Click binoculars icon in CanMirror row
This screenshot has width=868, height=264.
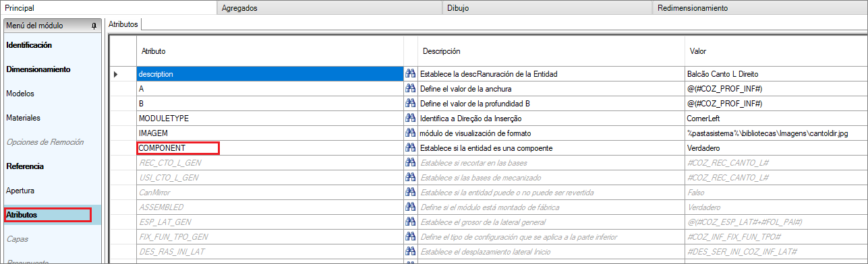(x=410, y=193)
